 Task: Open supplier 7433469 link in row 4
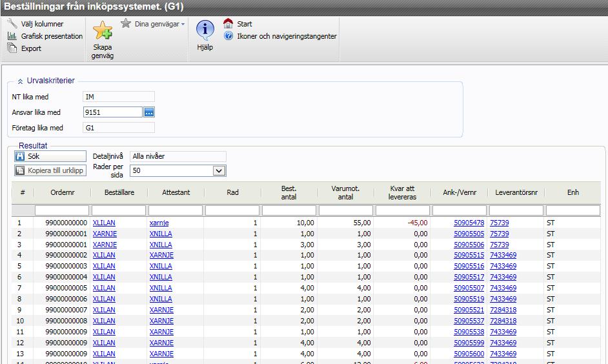click(x=503, y=255)
